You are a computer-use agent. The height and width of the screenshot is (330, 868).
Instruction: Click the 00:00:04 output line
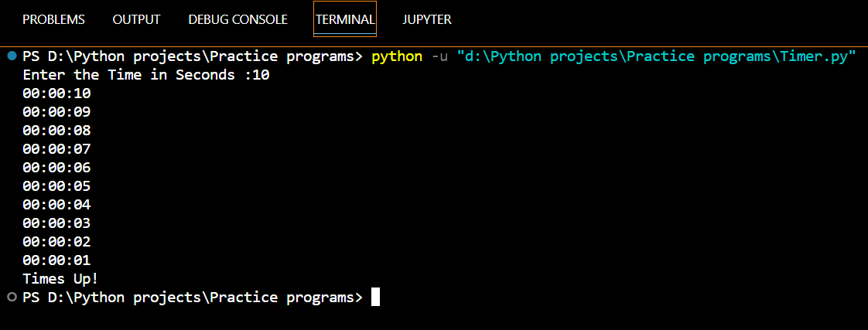(57, 205)
